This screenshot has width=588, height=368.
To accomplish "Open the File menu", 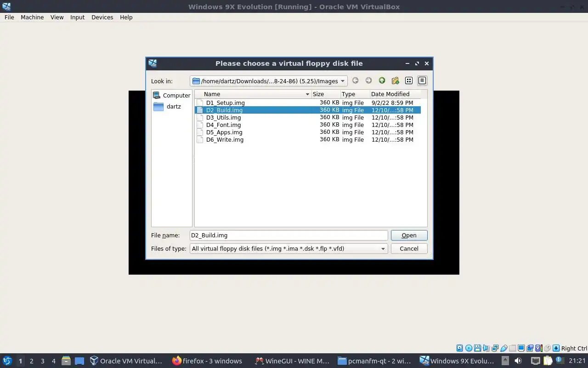I will [9, 17].
